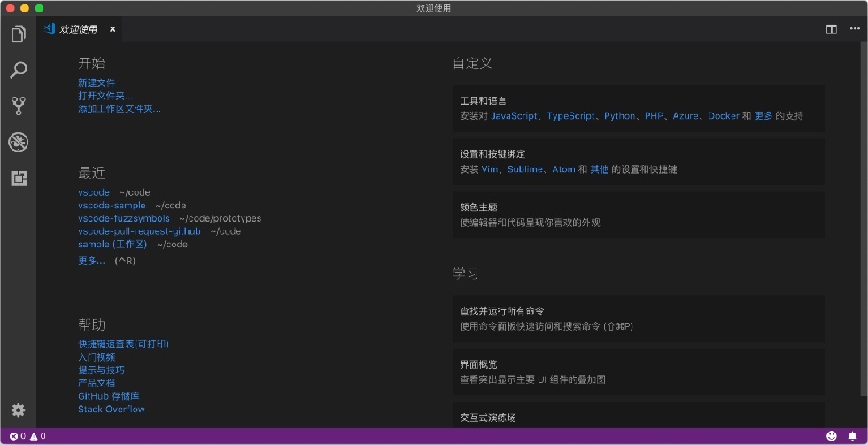The image size is (868, 445).
Task: Click the Python language link
Action: point(619,116)
